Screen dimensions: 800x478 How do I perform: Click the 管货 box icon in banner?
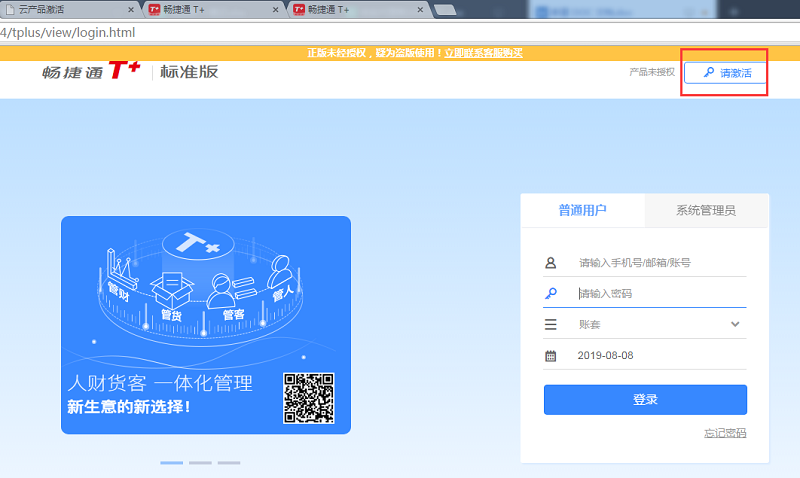tap(172, 291)
